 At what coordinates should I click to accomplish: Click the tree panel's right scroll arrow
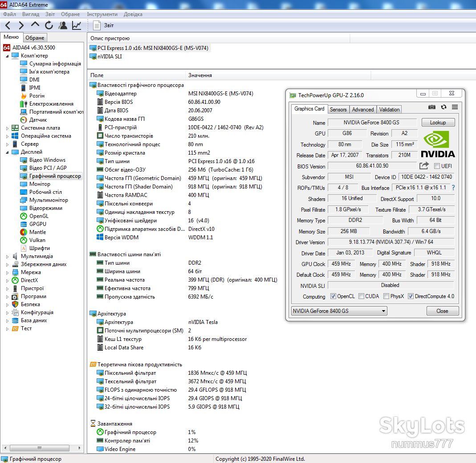80,448
